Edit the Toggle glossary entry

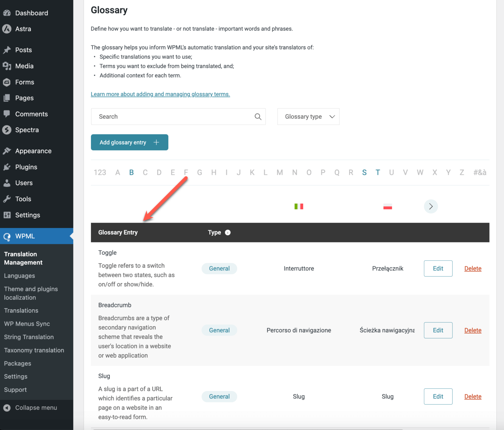pyautogui.click(x=438, y=268)
